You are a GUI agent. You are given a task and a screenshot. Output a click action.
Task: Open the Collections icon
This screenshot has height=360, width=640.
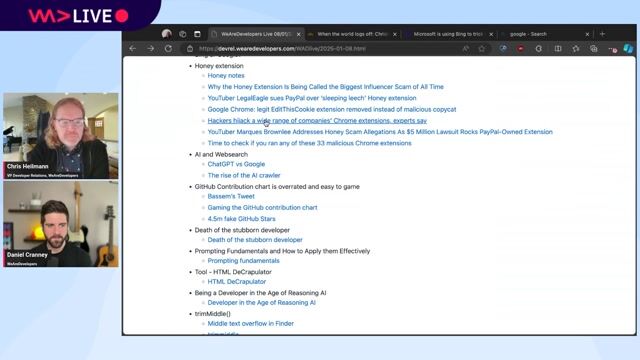(x=593, y=49)
